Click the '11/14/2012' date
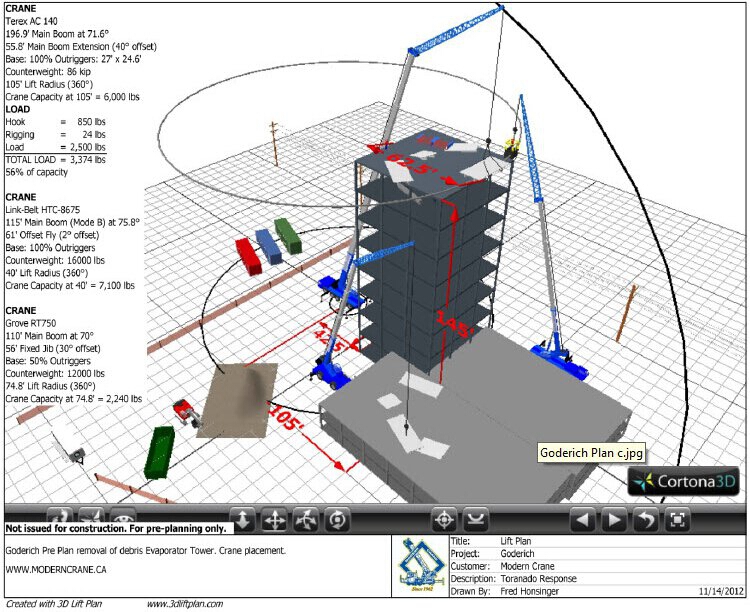This screenshot has width=750, height=612. pos(721,591)
